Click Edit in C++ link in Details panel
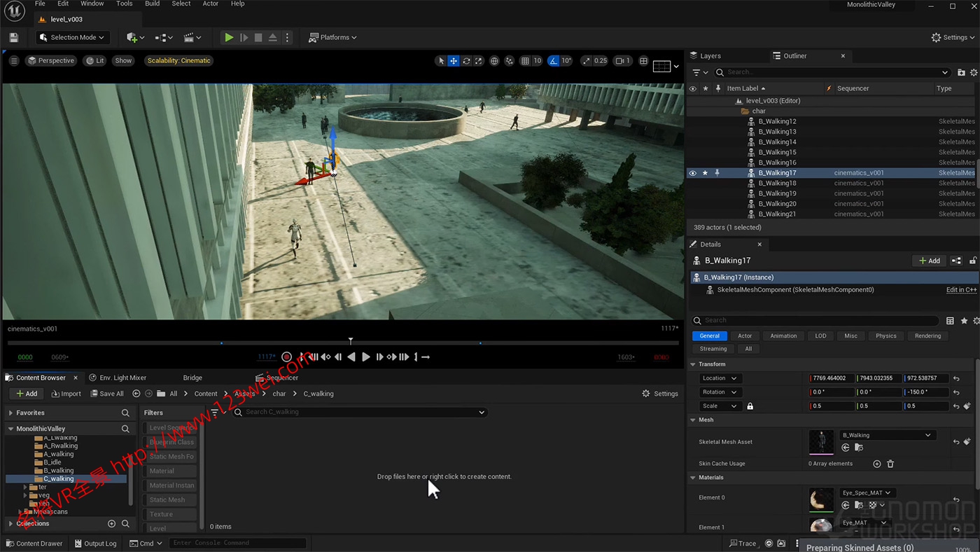980x552 pixels. (961, 289)
